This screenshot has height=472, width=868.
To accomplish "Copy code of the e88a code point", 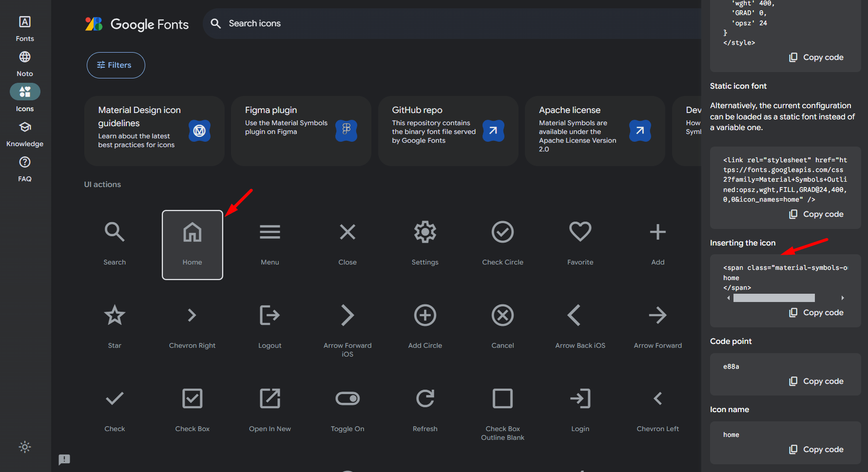I will click(x=816, y=381).
